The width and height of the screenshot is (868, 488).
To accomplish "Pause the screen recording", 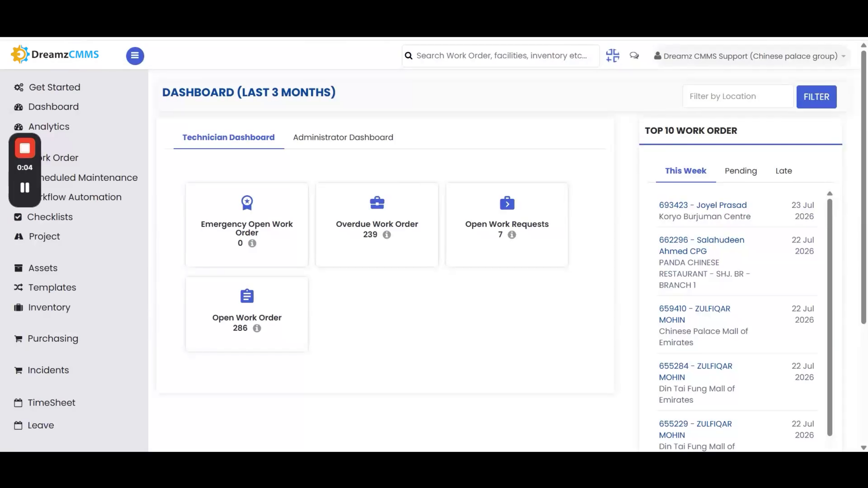I will pyautogui.click(x=25, y=187).
